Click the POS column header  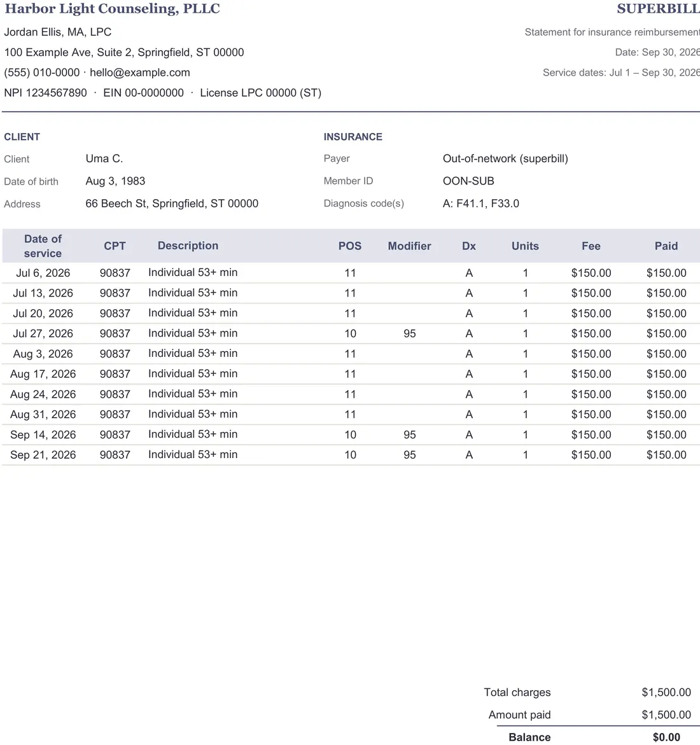point(350,246)
